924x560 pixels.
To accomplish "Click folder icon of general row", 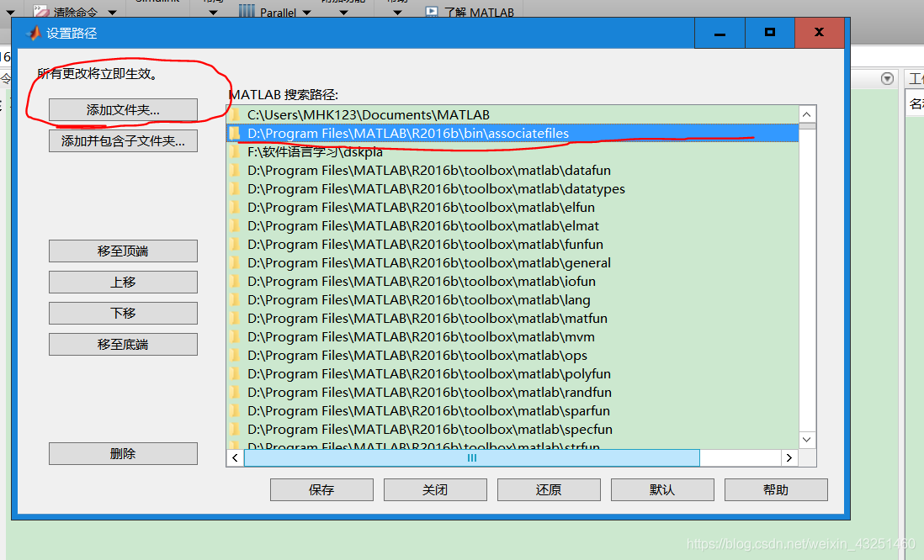I will pyautogui.click(x=235, y=262).
